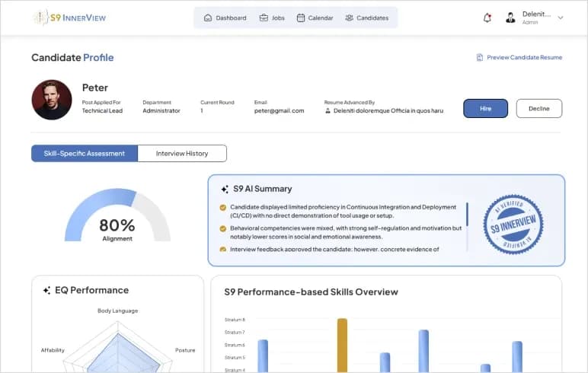The image size is (588, 373).
Task: Click 'S9 Performance-based Skills Overview' heading
Action: [311, 292]
